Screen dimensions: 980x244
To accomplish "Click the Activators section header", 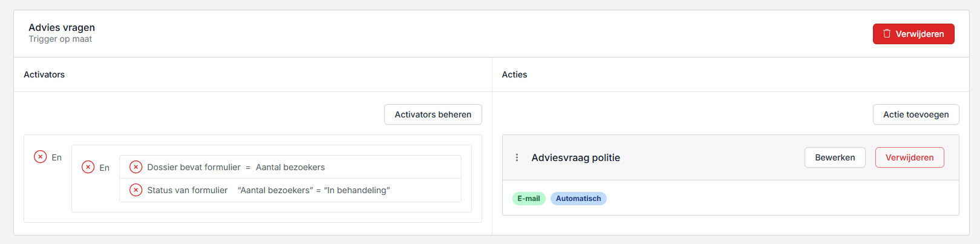I will pos(44,74).
